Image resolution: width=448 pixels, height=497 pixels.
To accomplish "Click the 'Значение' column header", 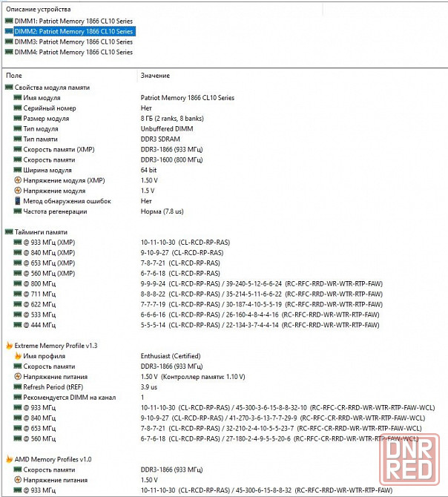I will coord(155,76).
